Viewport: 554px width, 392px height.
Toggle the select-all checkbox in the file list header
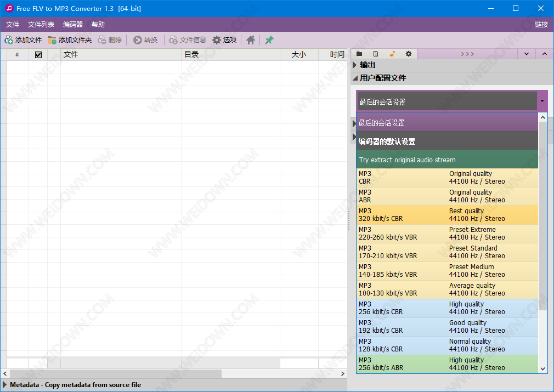(38, 55)
